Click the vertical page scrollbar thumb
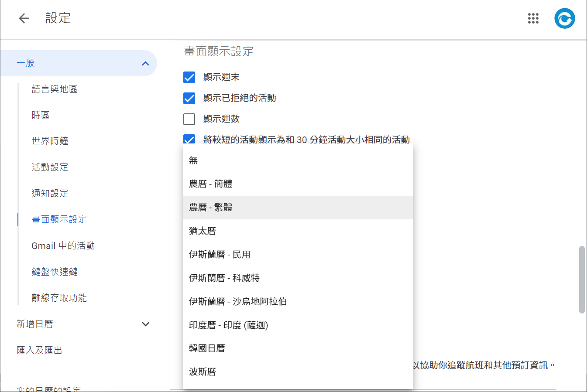The width and height of the screenshot is (587, 392). click(581, 279)
